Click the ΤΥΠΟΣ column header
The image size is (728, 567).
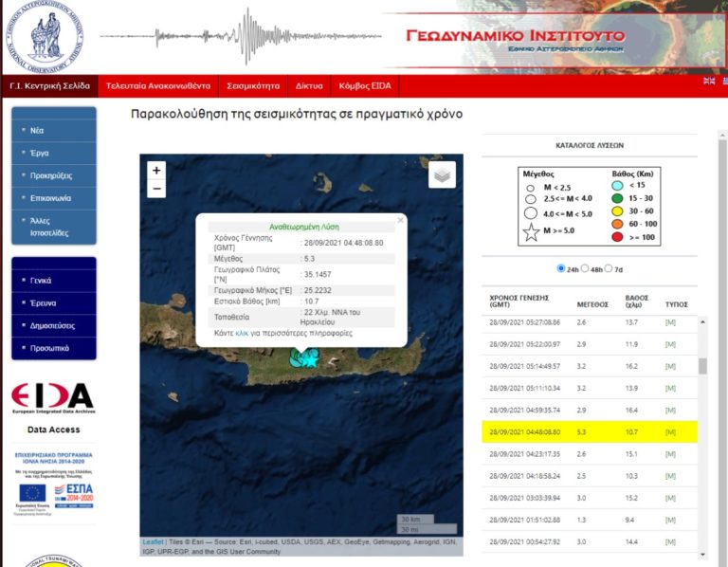coord(677,304)
